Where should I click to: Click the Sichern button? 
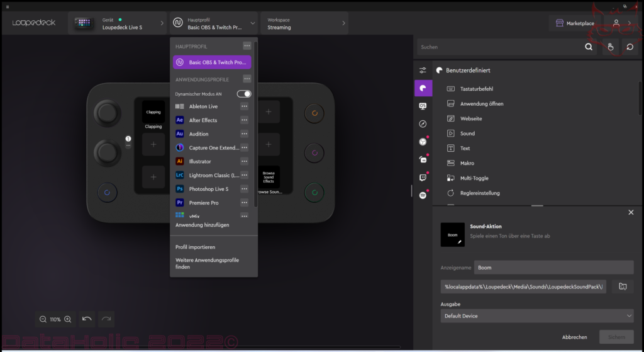coord(616,337)
